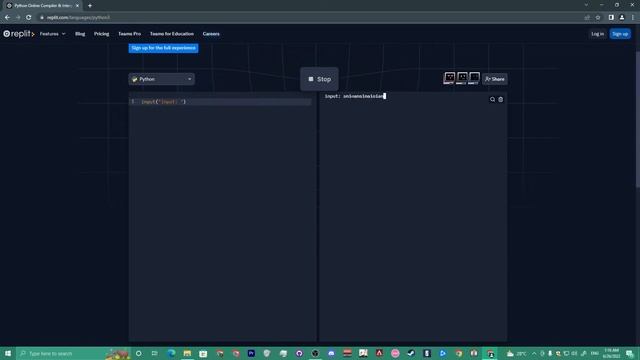Open Discord from taskbar

coord(331,353)
